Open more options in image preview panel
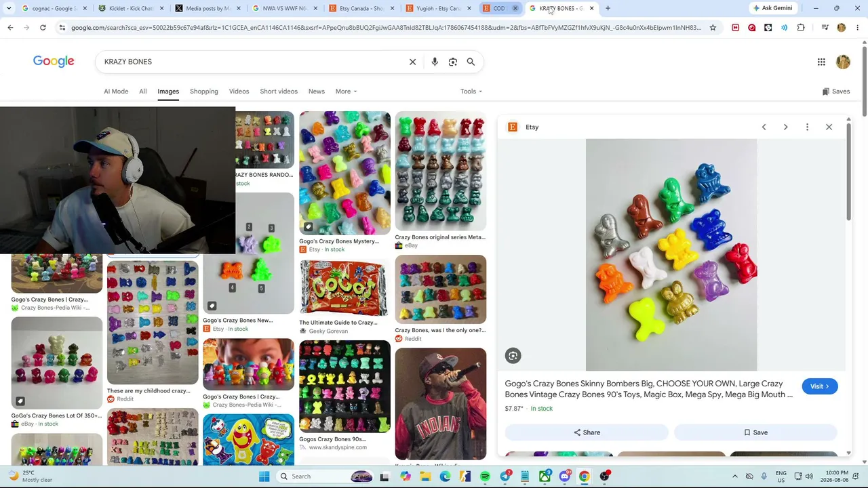The image size is (868, 488). pos(807,127)
